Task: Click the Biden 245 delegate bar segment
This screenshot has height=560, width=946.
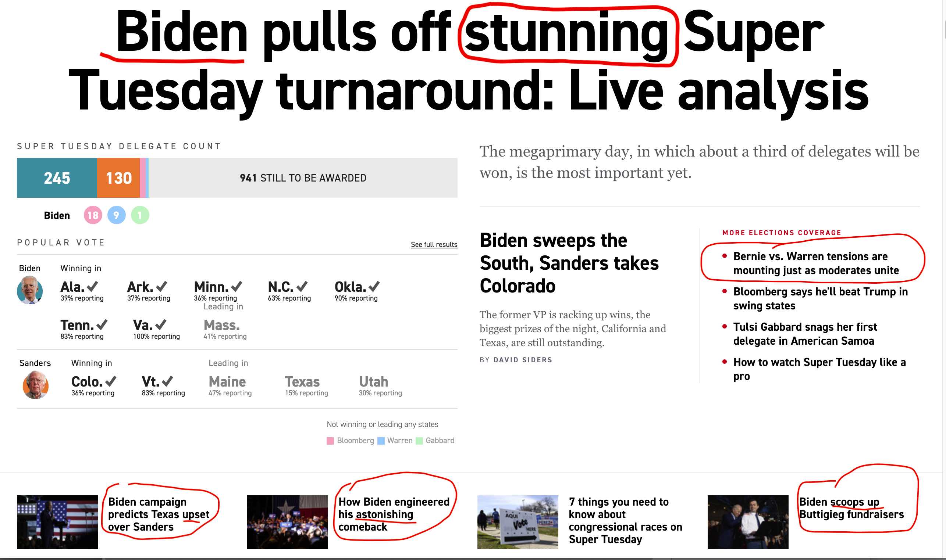Action: pyautogui.click(x=57, y=178)
